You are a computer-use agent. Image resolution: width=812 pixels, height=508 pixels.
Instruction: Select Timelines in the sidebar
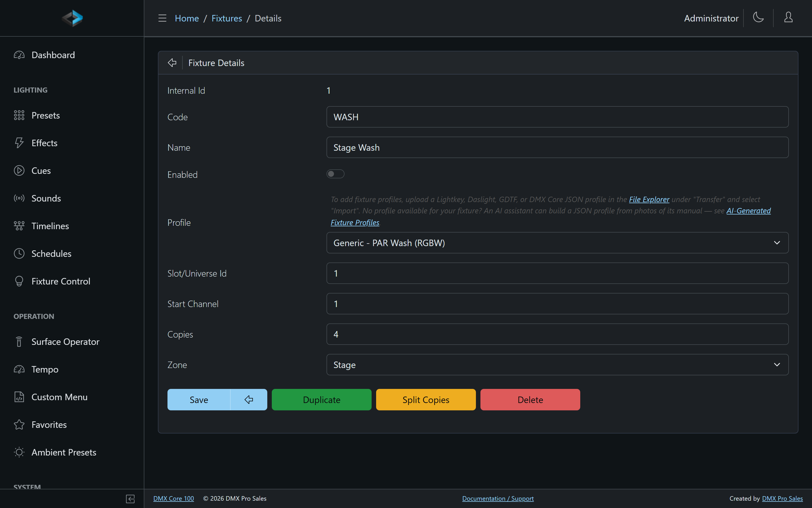tap(72, 226)
